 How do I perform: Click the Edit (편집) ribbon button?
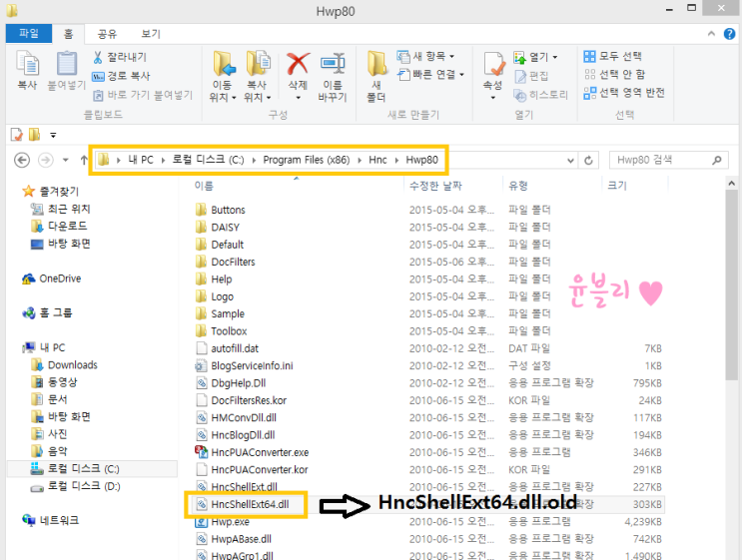531,76
